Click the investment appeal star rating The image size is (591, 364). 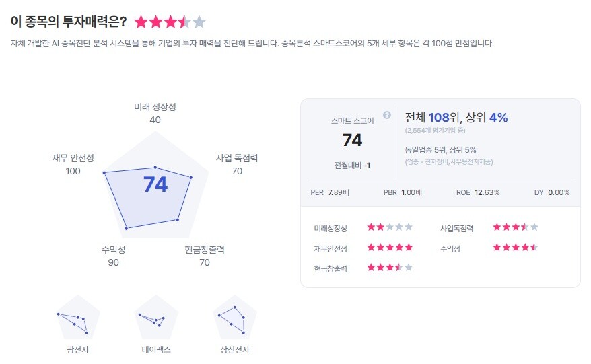pyautogui.click(x=170, y=22)
